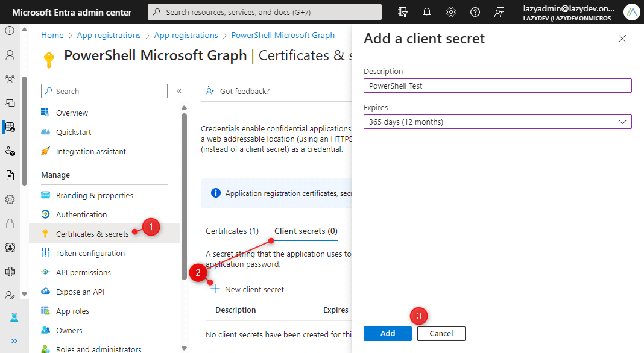Click New client secret
This screenshot has width=644, height=353.
coord(247,289)
